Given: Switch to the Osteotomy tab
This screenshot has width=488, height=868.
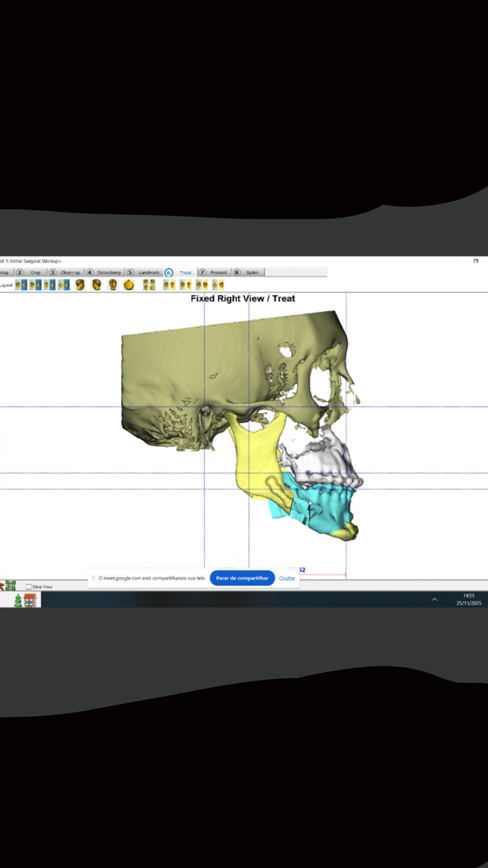Looking at the screenshot, I should coord(109,272).
